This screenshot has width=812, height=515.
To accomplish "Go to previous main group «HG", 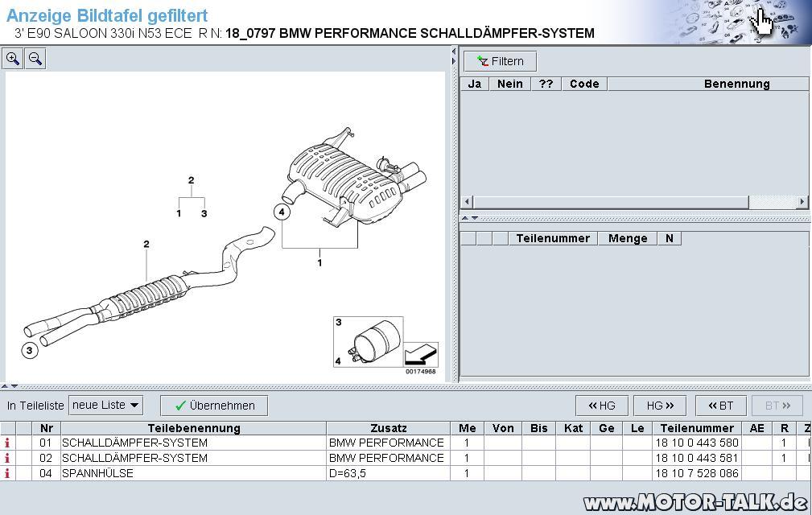I will pos(602,406).
